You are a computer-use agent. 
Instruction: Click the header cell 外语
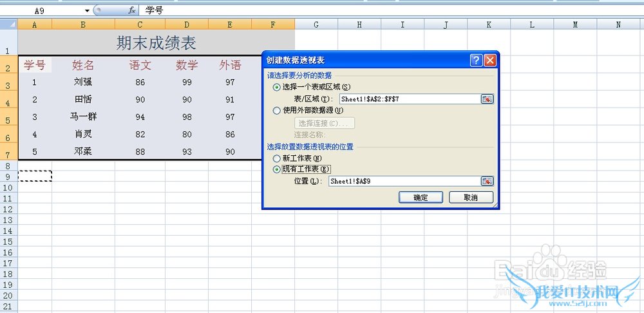click(x=230, y=65)
